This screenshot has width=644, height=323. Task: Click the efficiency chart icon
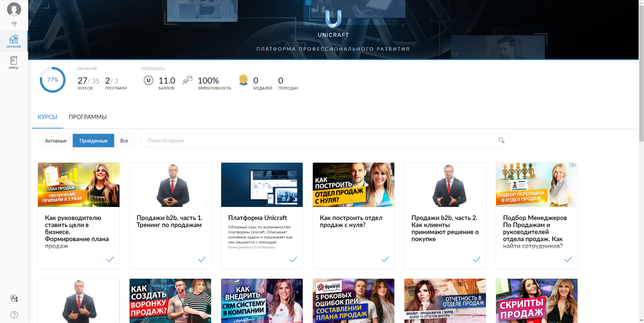(x=188, y=80)
